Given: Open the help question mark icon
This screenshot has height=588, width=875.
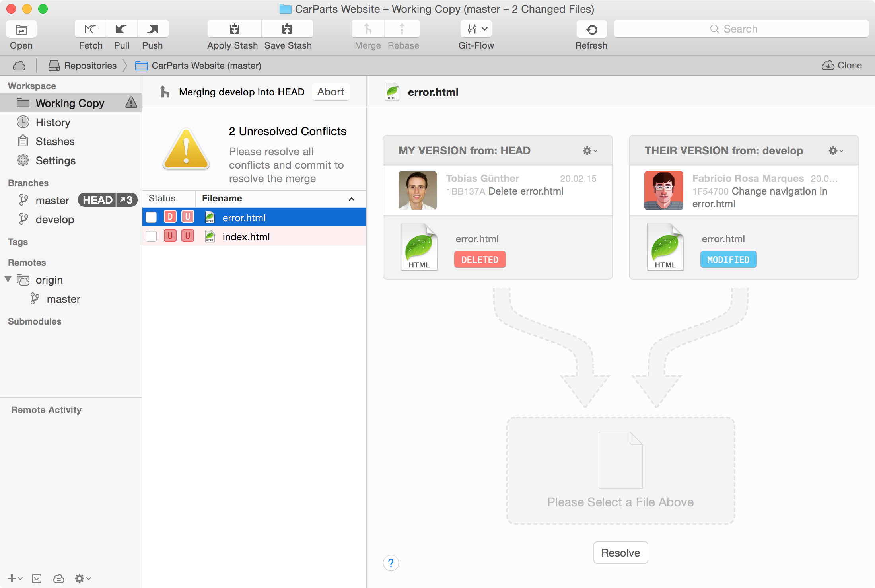Looking at the screenshot, I should point(391,563).
